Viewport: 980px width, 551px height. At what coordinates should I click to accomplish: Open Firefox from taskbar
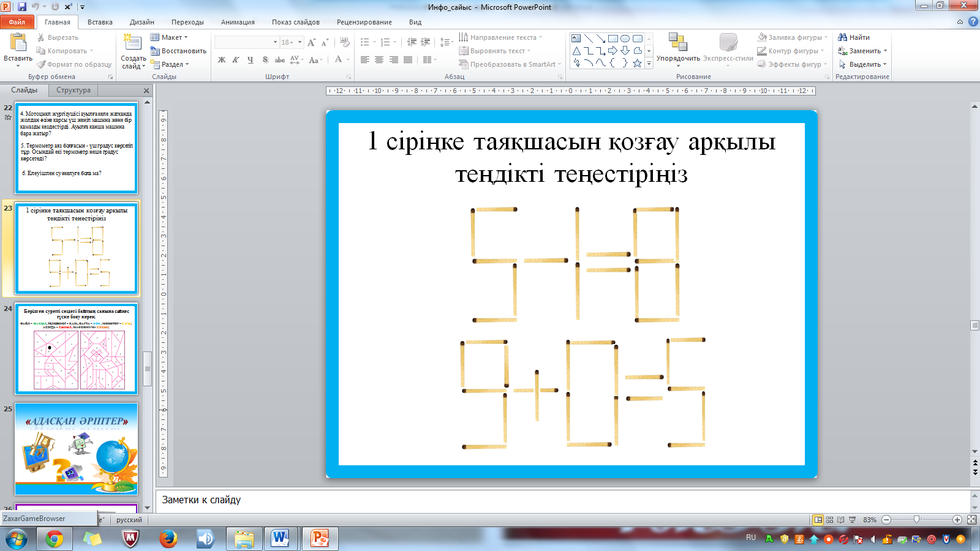(x=168, y=539)
